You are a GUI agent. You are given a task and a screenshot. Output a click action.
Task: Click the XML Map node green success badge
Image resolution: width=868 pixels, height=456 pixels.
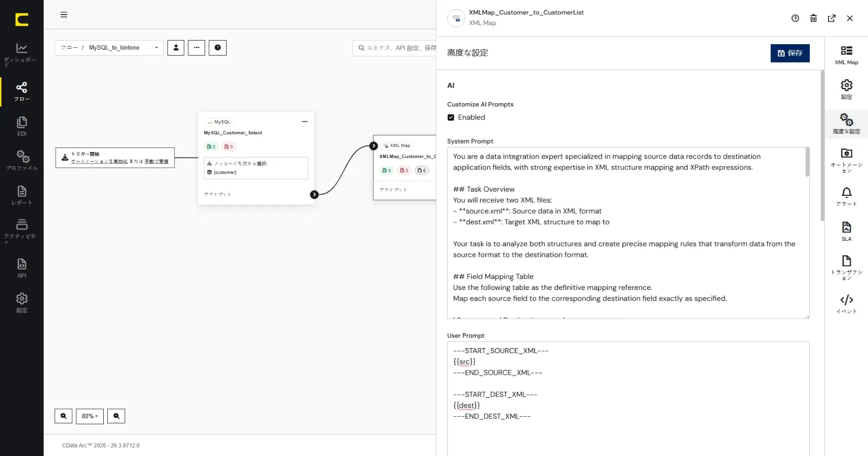[387, 171]
